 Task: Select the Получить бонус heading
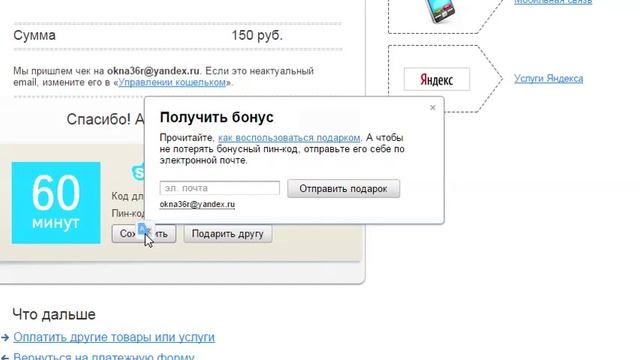point(217,118)
